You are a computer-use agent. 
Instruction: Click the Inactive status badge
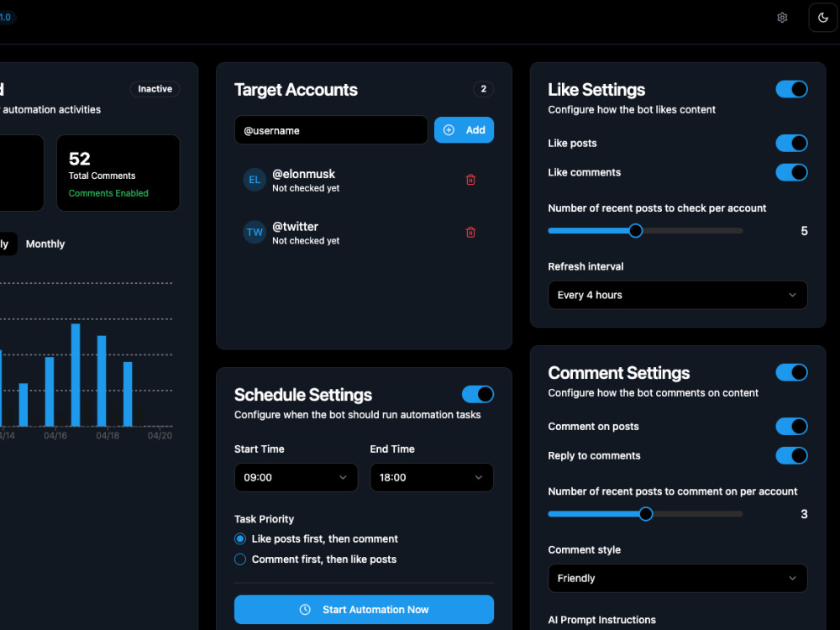(155, 89)
